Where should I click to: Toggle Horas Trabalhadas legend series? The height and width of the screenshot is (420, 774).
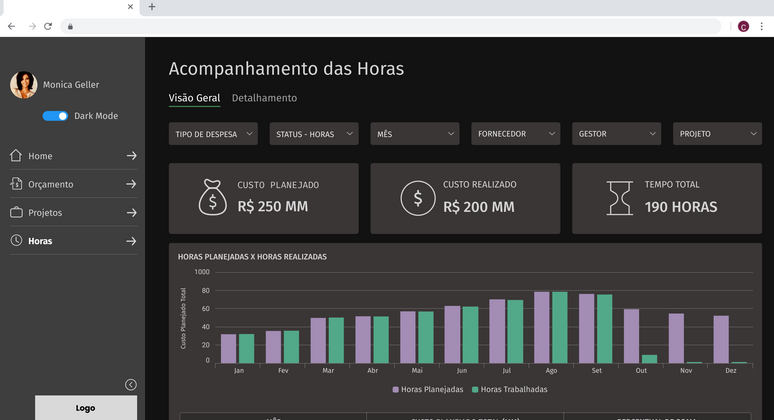point(509,389)
